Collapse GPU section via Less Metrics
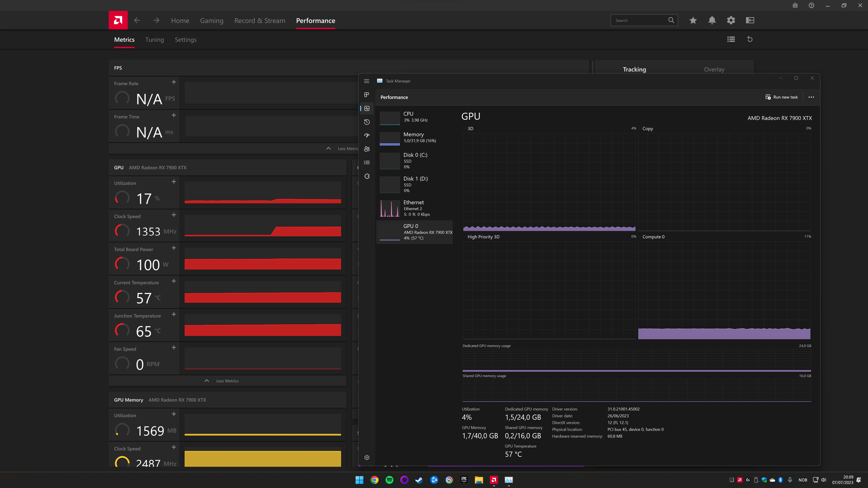Viewport: 868px width, 488px height. click(221, 381)
